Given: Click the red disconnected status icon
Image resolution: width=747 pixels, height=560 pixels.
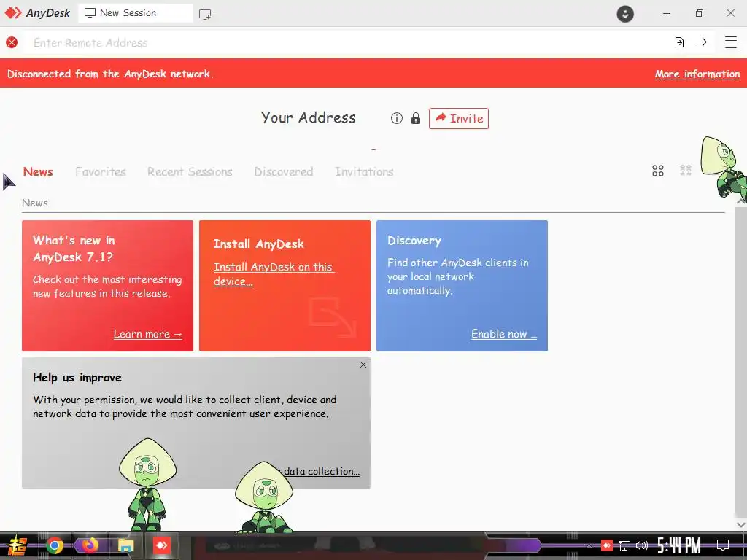Looking at the screenshot, I should [x=12, y=42].
